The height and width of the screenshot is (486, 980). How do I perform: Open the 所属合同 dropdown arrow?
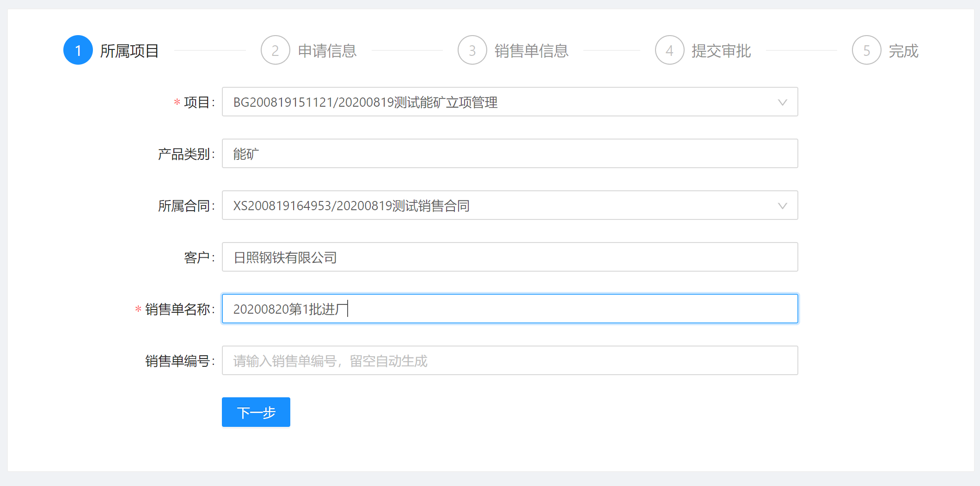point(782,206)
